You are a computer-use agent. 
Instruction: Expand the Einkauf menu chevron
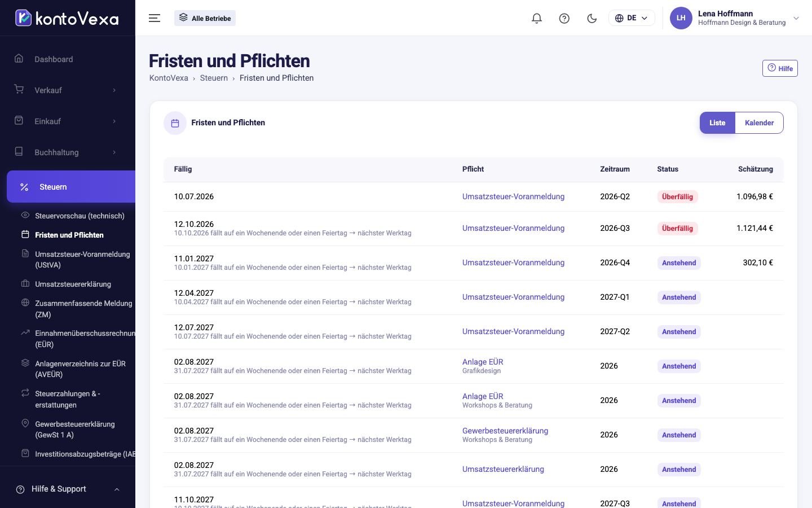point(114,121)
